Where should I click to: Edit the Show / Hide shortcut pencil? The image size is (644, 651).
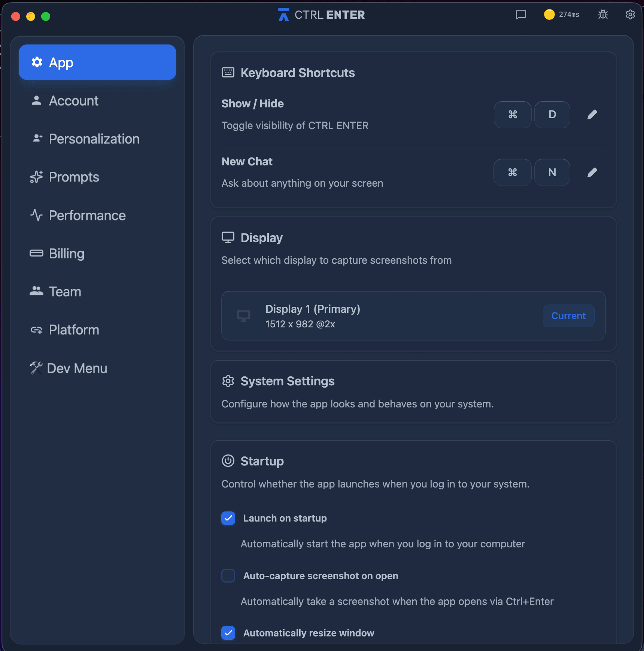(592, 114)
